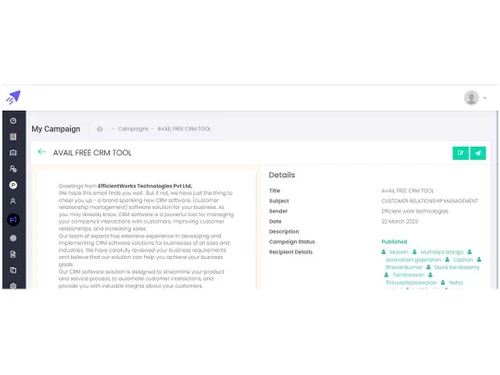Open the copy pages icon in sidebar
This screenshot has width=500, height=375.
pyautogui.click(x=13, y=270)
